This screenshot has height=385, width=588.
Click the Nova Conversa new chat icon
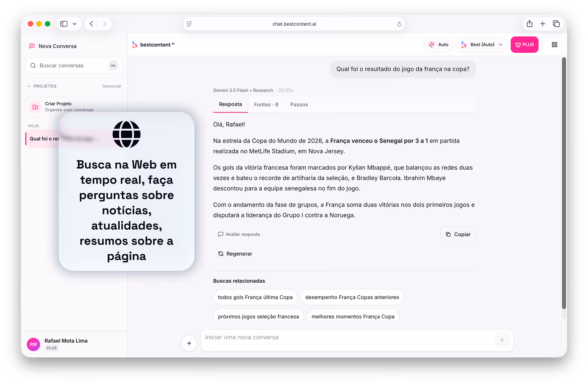(32, 46)
